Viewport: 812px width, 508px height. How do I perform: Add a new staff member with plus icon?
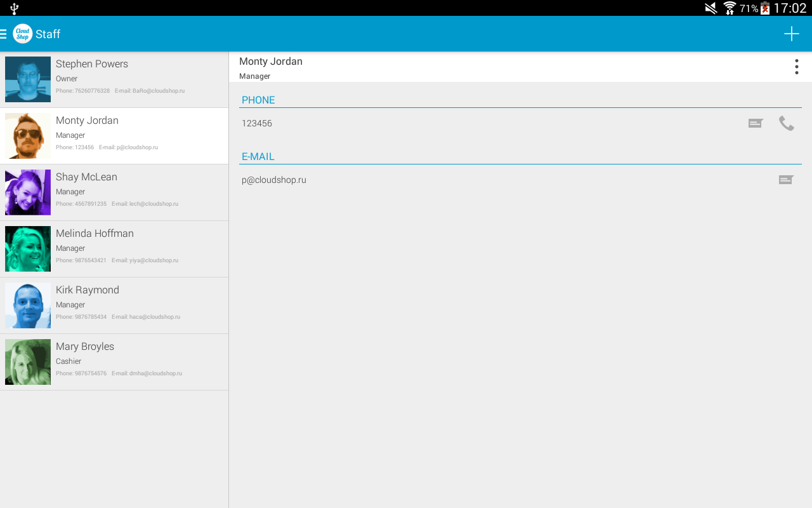[791, 34]
